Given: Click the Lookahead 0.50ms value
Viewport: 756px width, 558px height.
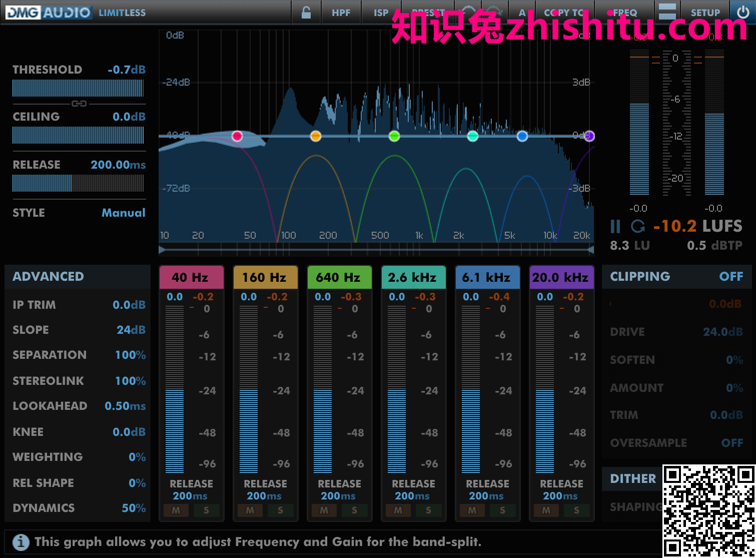Looking at the screenshot, I should tap(125, 406).
